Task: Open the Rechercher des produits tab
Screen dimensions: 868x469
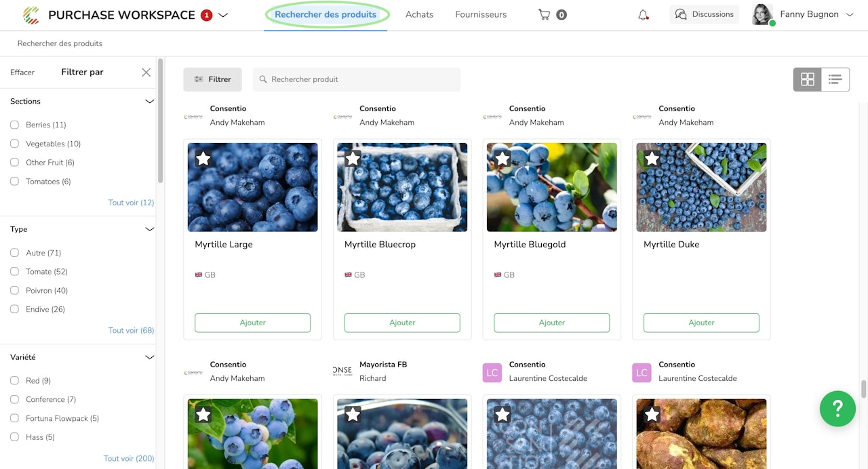Action: (x=325, y=14)
